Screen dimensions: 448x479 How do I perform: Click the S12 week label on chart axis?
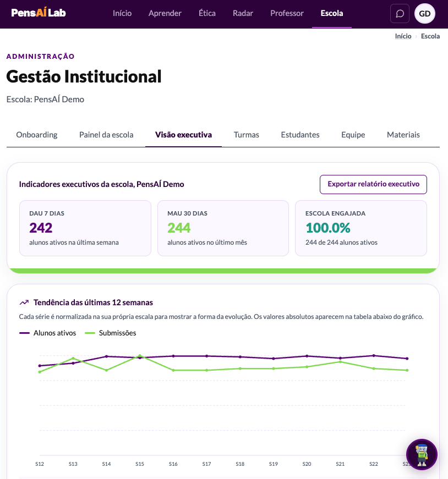[40, 464]
